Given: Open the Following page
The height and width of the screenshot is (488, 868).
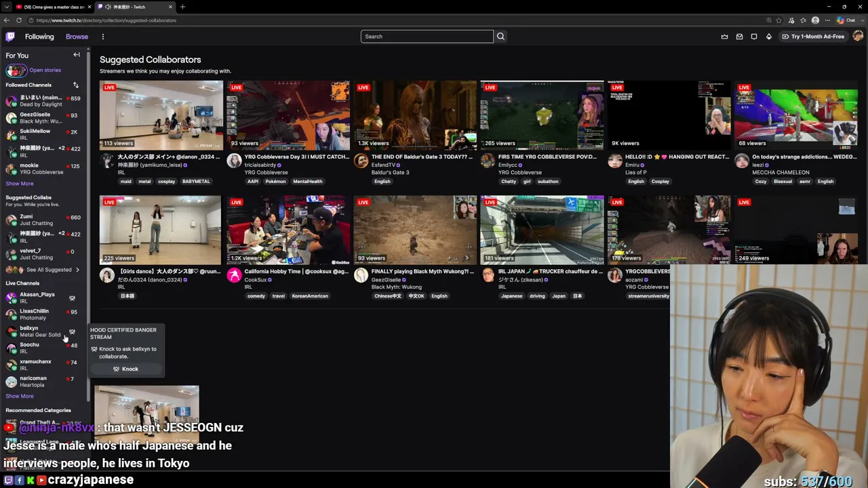Looking at the screenshot, I should [39, 37].
